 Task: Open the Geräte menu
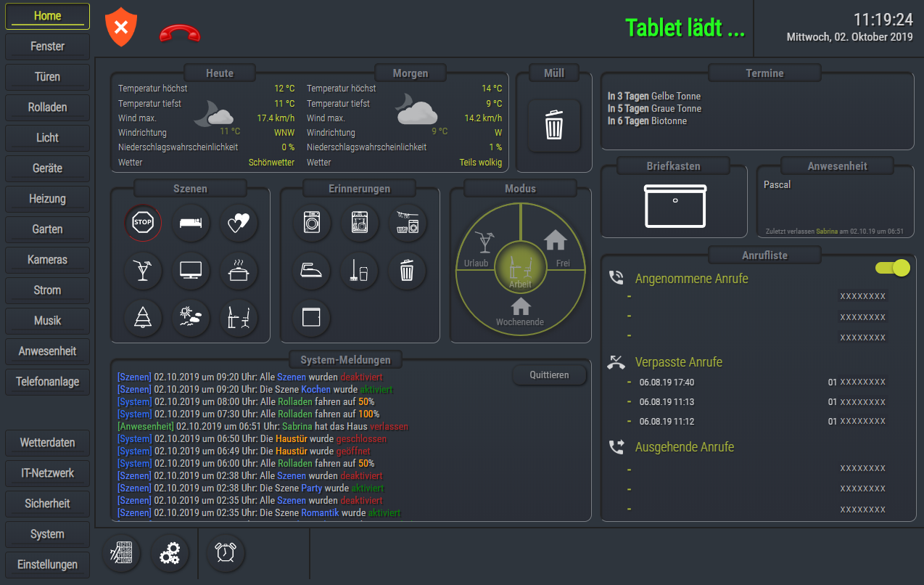(48, 168)
